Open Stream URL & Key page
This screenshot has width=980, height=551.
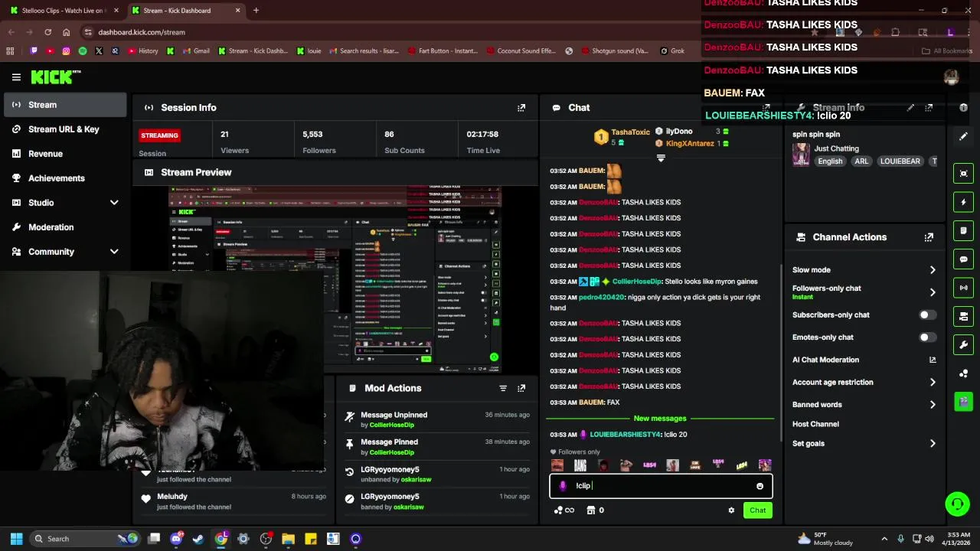point(65,129)
